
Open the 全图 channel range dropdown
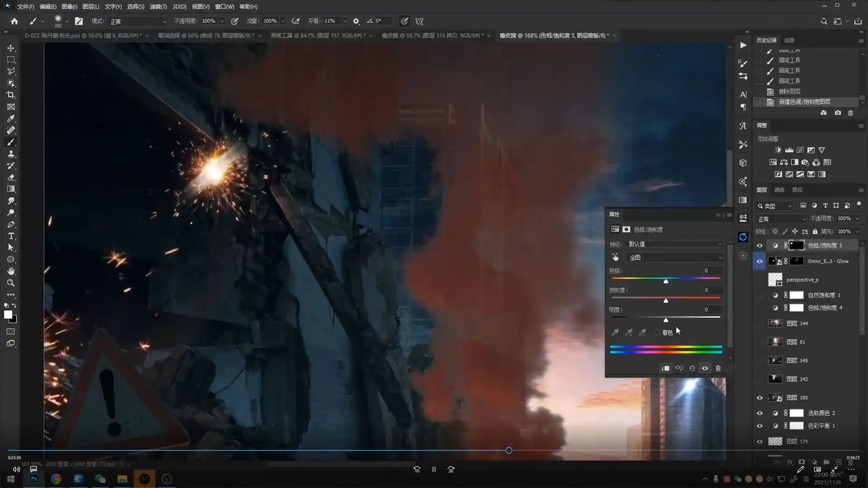[675, 258]
